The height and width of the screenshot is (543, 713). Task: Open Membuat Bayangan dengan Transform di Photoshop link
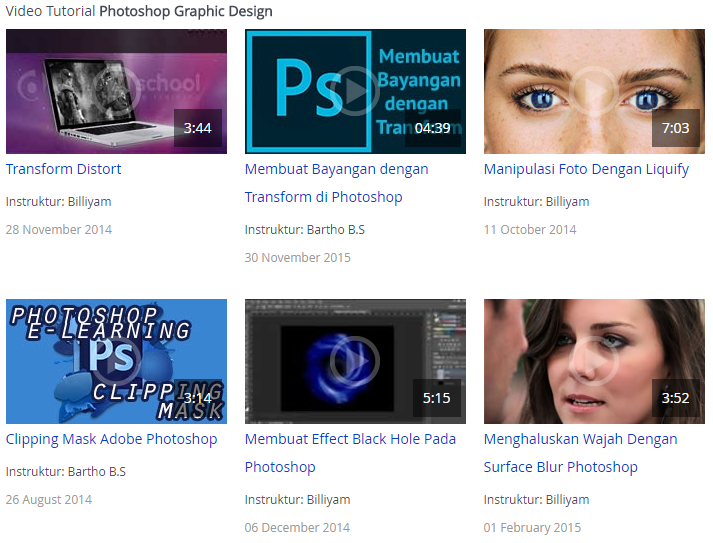[x=336, y=183]
